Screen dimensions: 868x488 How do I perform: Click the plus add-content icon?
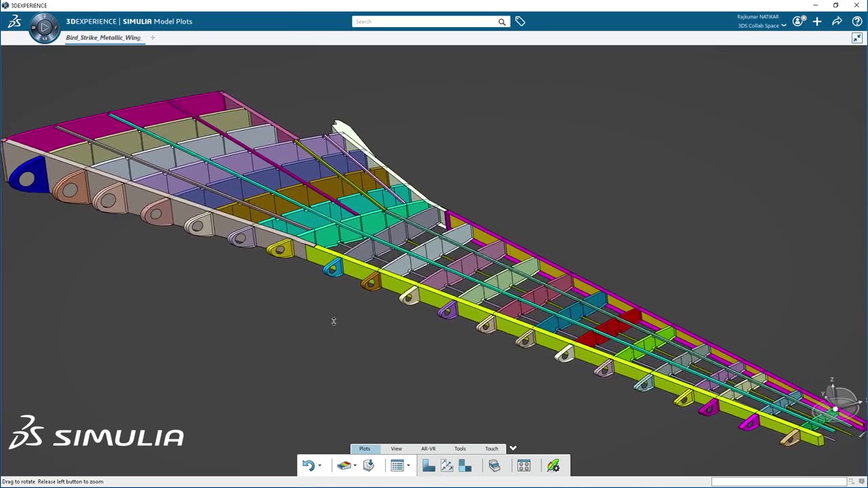click(817, 22)
